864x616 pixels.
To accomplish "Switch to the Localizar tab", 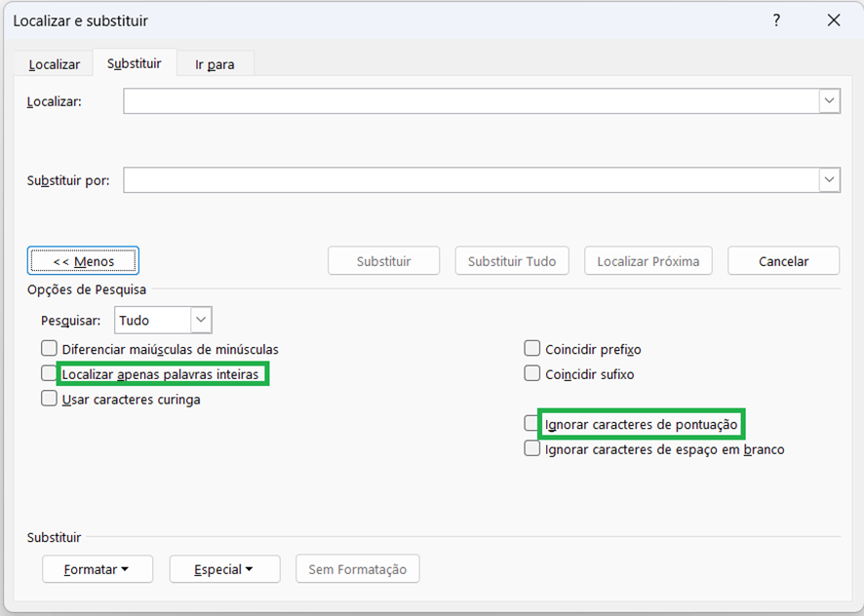I will (55, 64).
